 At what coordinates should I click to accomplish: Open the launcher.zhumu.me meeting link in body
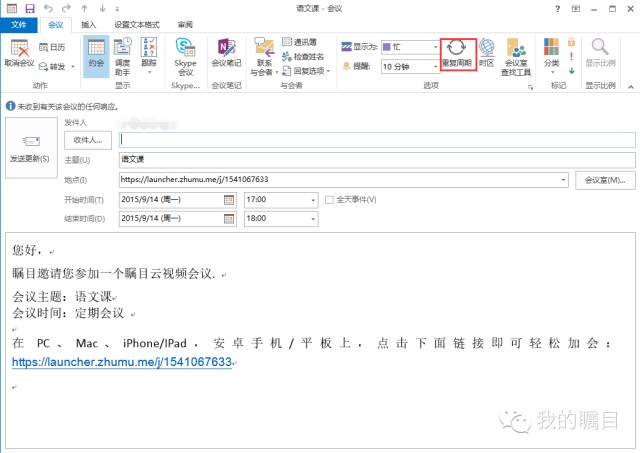tap(122, 362)
